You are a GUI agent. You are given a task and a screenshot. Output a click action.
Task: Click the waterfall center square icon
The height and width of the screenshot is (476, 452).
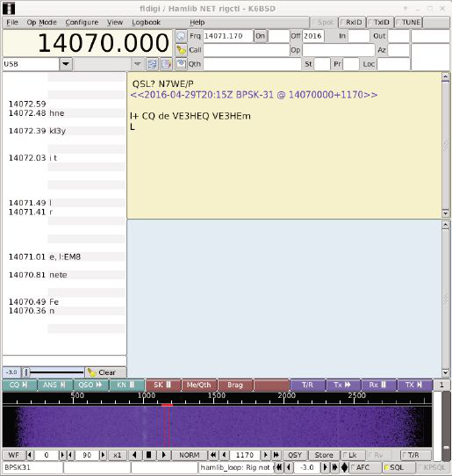coord(148,455)
